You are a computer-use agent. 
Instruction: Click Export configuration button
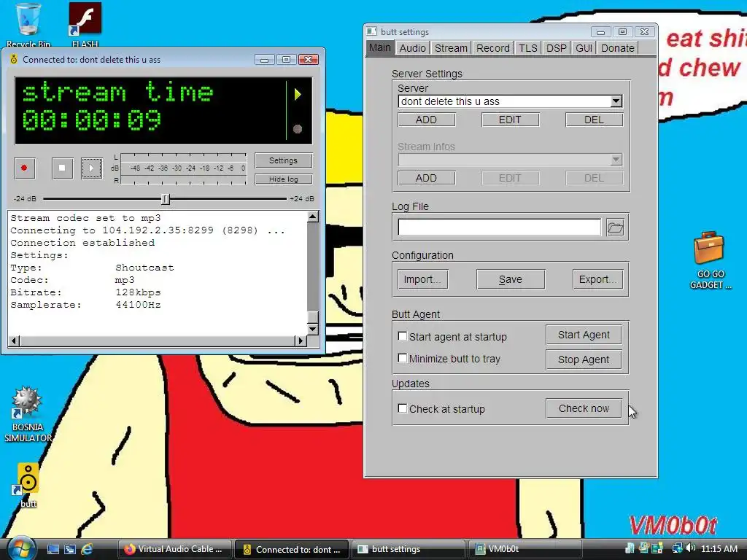coord(598,279)
